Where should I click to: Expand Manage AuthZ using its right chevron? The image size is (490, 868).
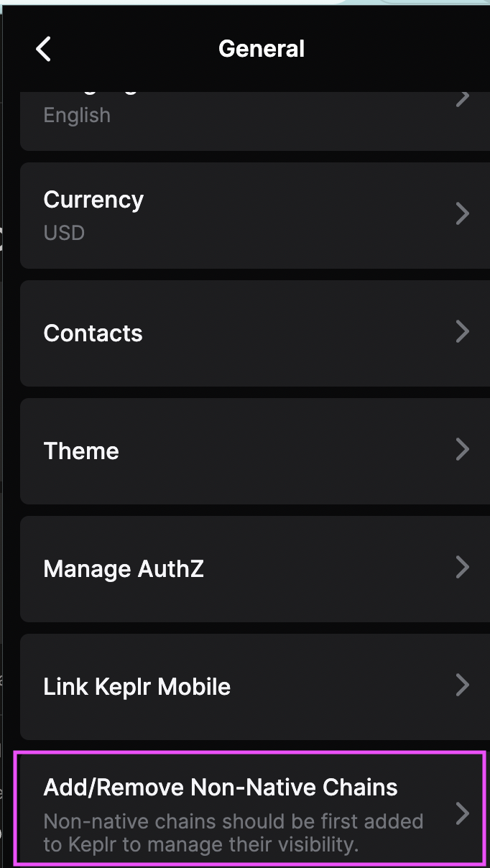[463, 567]
